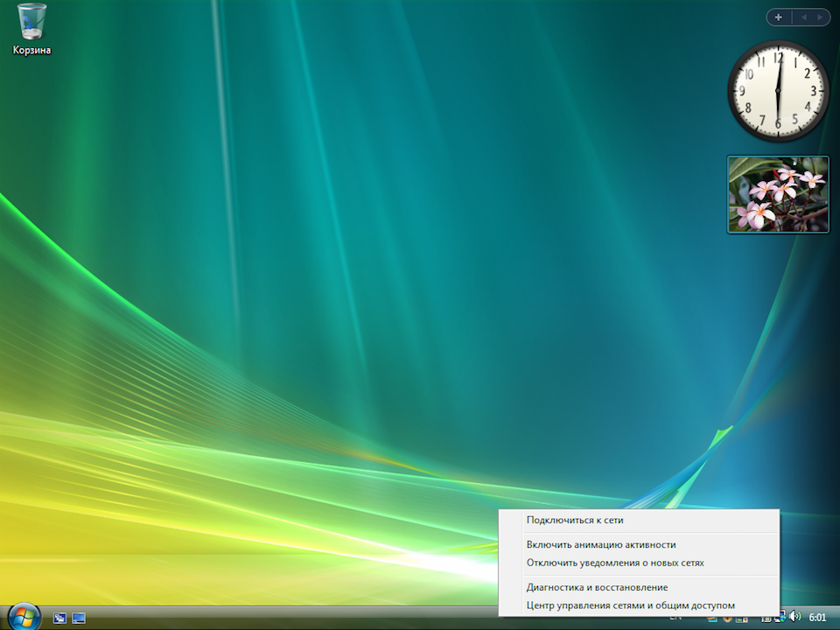Click the sidebar previous gadgets arrow
Viewport: 840px width, 630px height.
coord(803,17)
